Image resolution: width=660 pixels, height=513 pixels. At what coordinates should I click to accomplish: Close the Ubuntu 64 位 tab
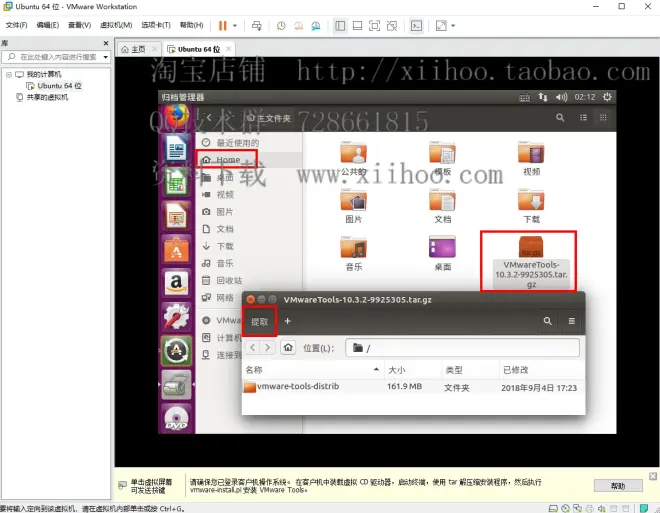[229, 49]
